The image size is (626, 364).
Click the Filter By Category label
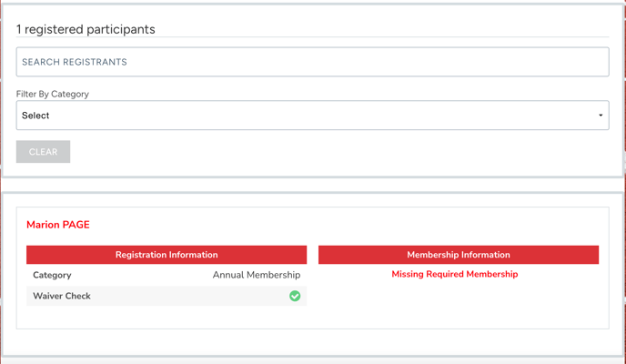click(53, 94)
